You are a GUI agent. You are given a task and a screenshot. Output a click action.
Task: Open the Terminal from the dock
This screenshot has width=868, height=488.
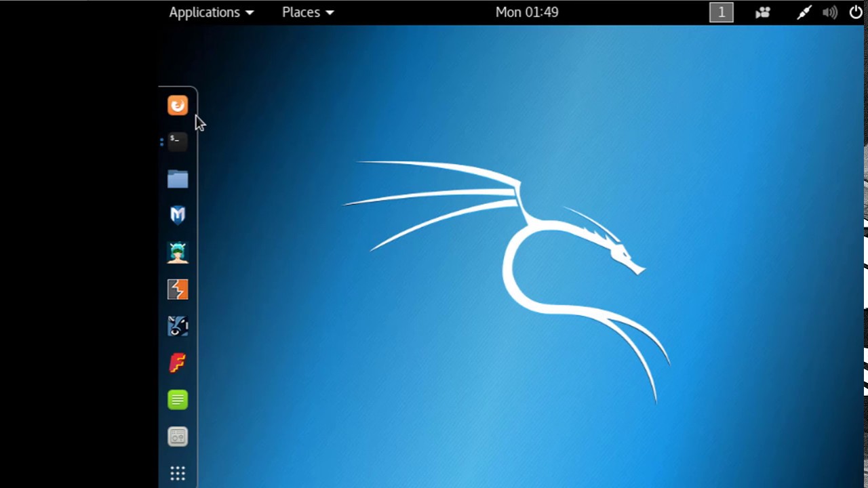point(178,142)
